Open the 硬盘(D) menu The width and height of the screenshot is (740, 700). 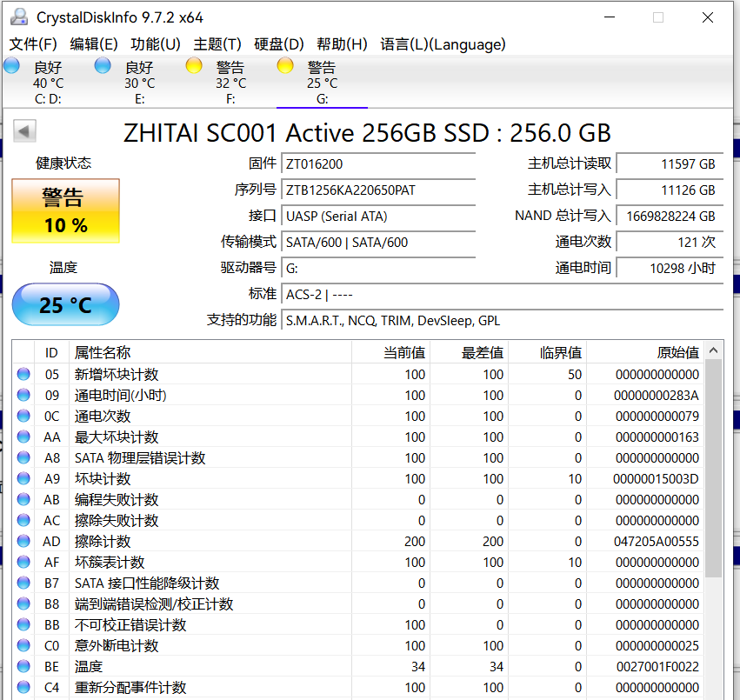279,44
